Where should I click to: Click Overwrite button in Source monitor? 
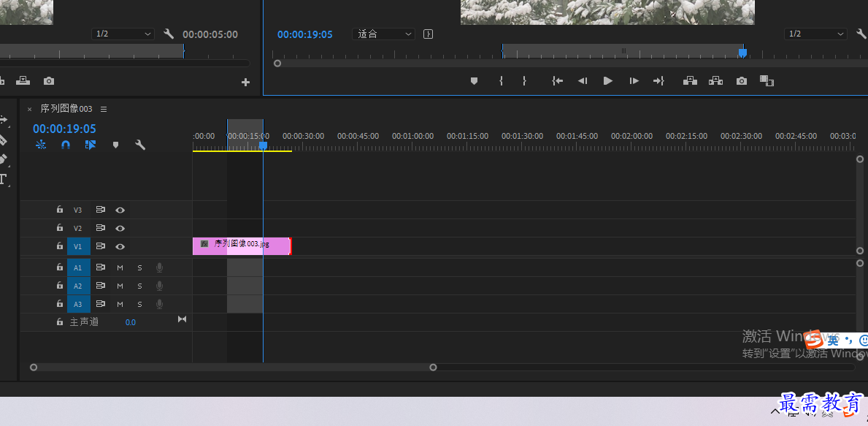(23, 81)
